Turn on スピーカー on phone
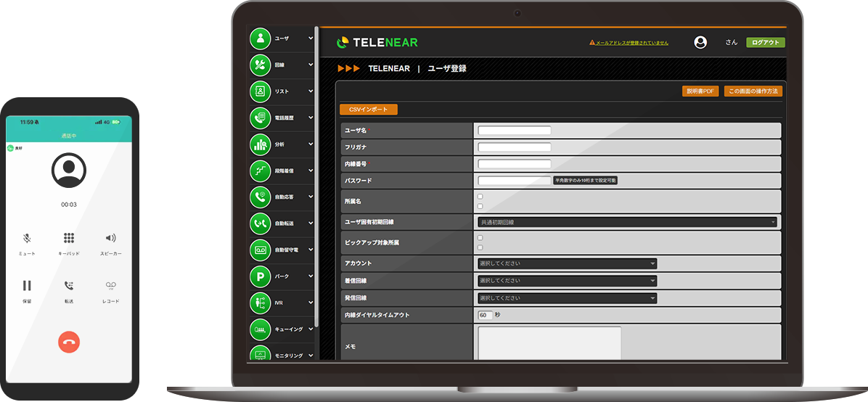 click(111, 238)
